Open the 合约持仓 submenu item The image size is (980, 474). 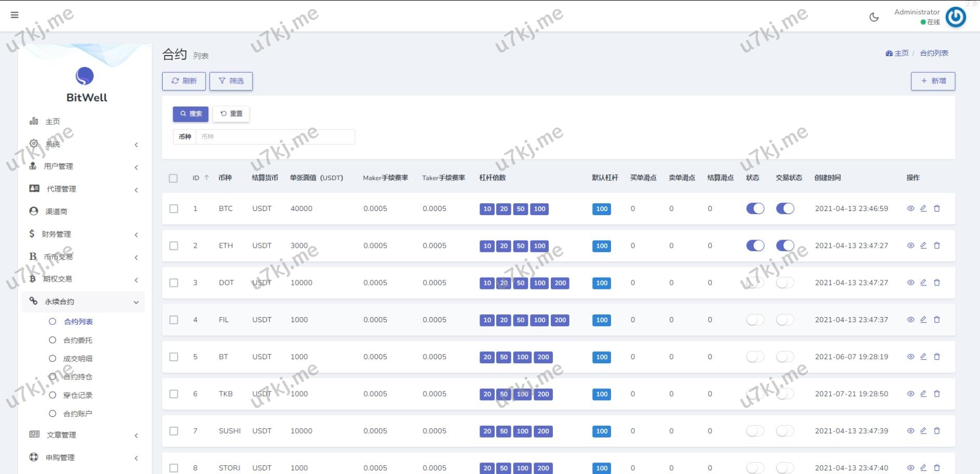[x=77, y=377]
